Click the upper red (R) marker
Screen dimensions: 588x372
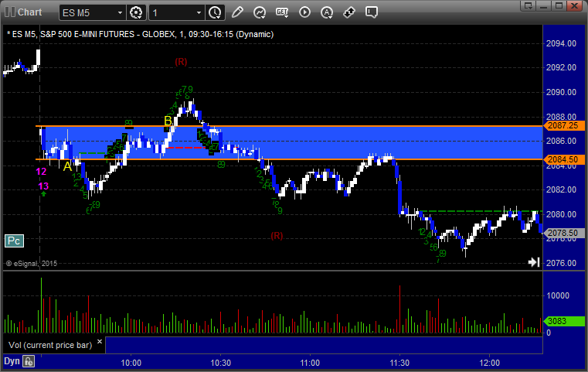[x=181, y=62]
